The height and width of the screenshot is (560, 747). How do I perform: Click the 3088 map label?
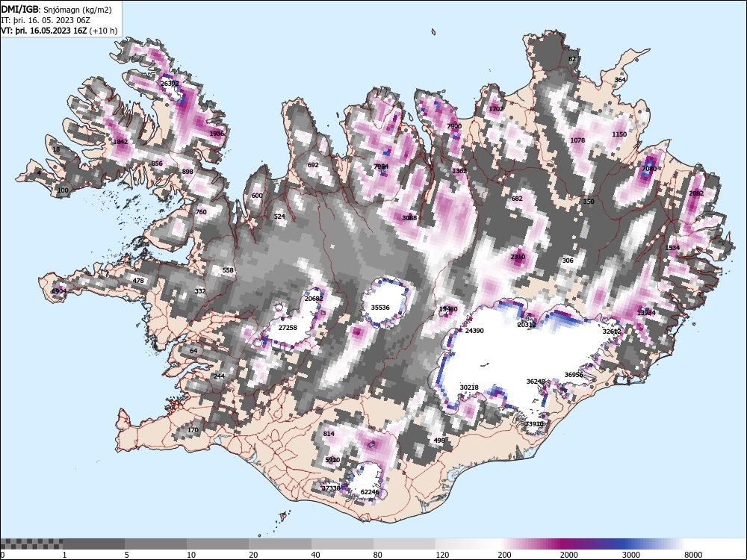coord(409,218)
